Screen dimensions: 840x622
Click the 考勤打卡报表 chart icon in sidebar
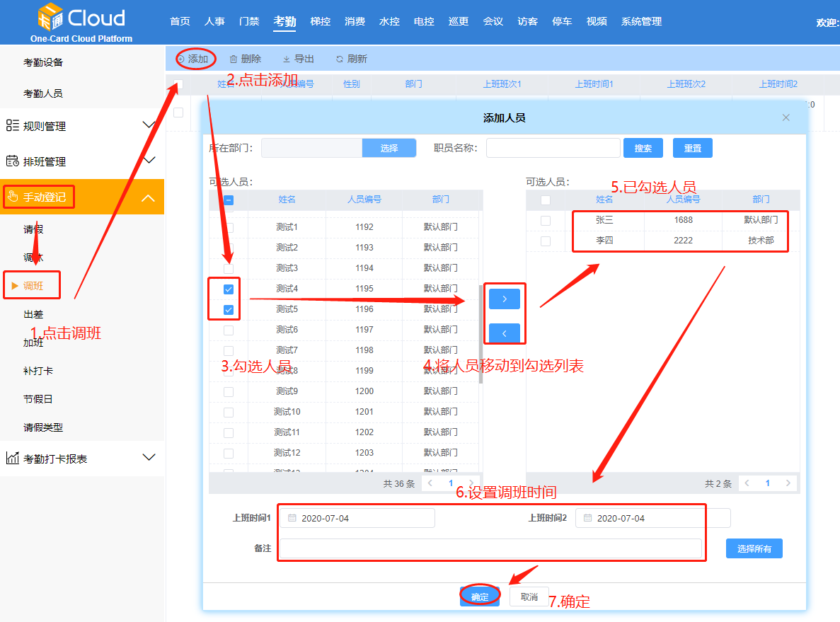[x=13, y=456]
